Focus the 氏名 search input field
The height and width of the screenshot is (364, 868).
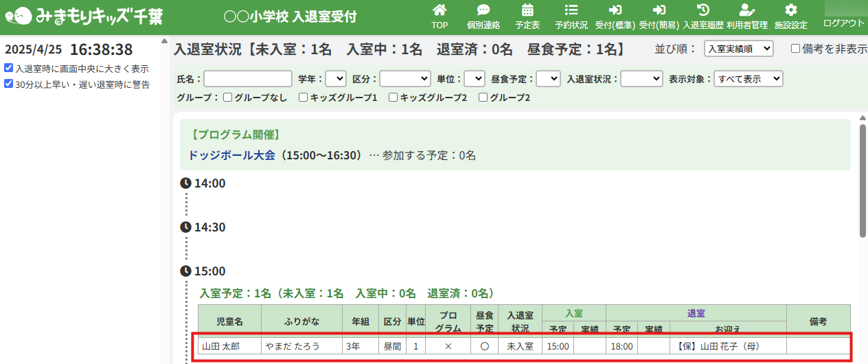pos(248,79)
